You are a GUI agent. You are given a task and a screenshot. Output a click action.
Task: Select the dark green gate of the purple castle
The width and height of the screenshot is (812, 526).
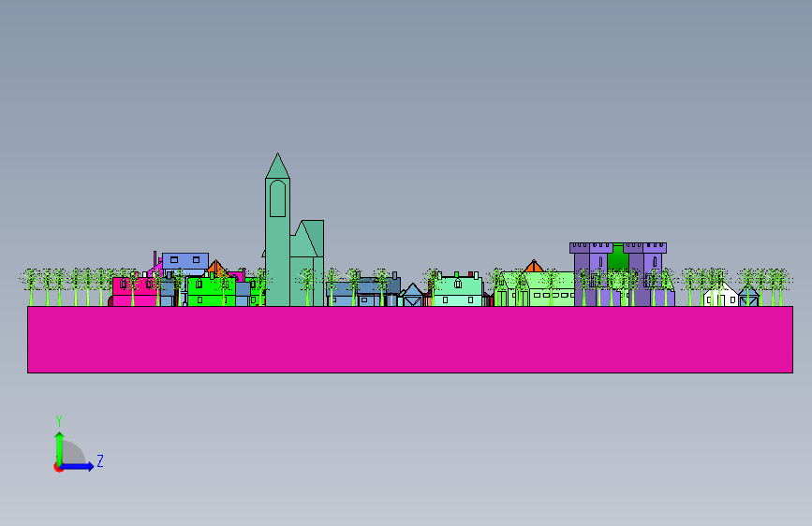click(618, 257)
